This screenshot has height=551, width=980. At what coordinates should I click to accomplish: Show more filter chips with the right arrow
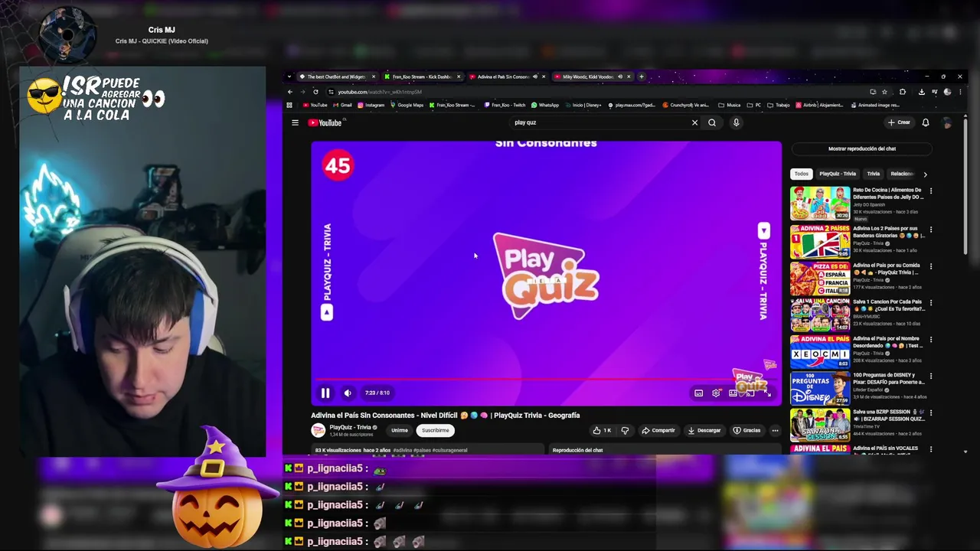[925, 174]
